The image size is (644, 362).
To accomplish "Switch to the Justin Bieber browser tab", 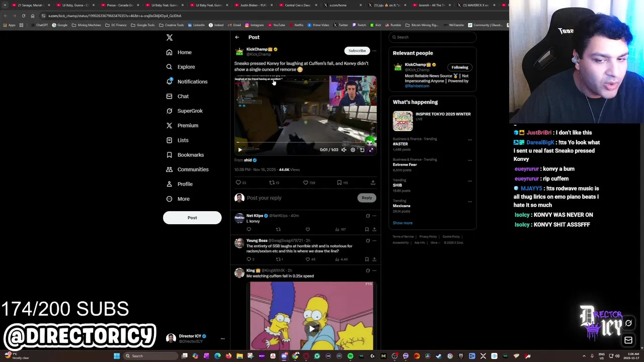I will [x=254, y=5].
